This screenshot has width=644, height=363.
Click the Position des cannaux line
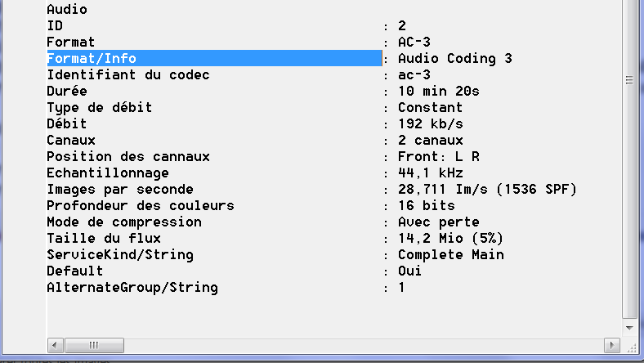127,156
